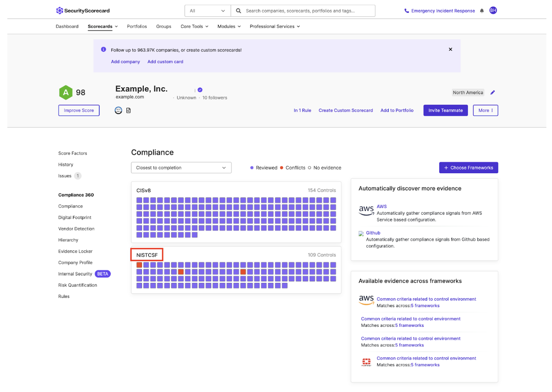Open Risk Quantification in the sidebar
The height and width of the screenshot is (392, 552).
(78, 285)
